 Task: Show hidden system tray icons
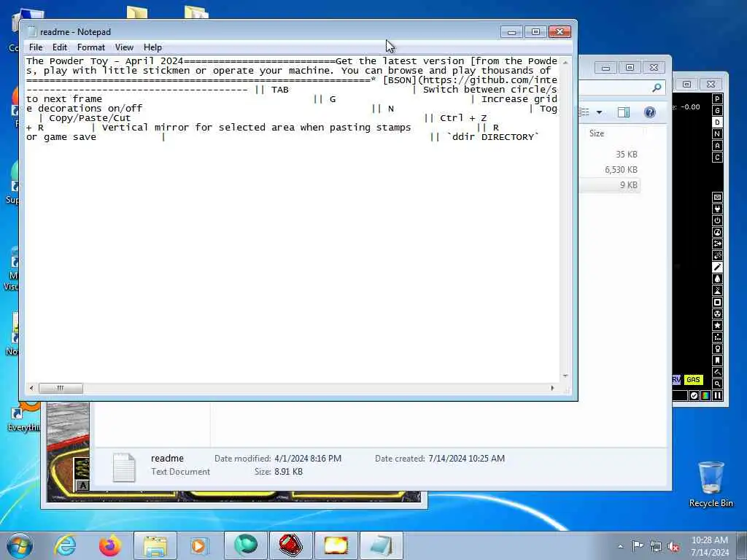coord(620,547)
